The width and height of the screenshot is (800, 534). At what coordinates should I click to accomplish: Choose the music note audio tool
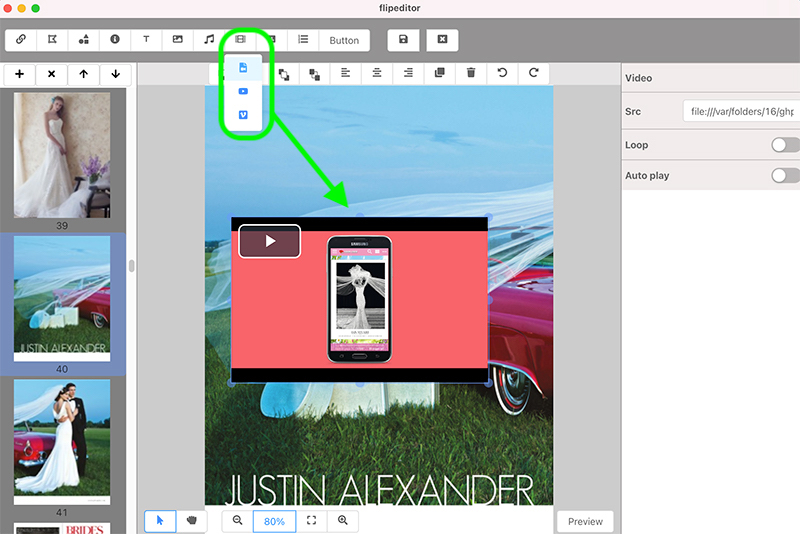point(209,39)
